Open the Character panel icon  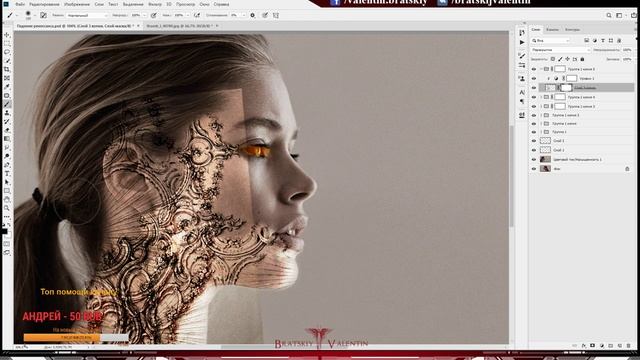click(x=522, y=92)
